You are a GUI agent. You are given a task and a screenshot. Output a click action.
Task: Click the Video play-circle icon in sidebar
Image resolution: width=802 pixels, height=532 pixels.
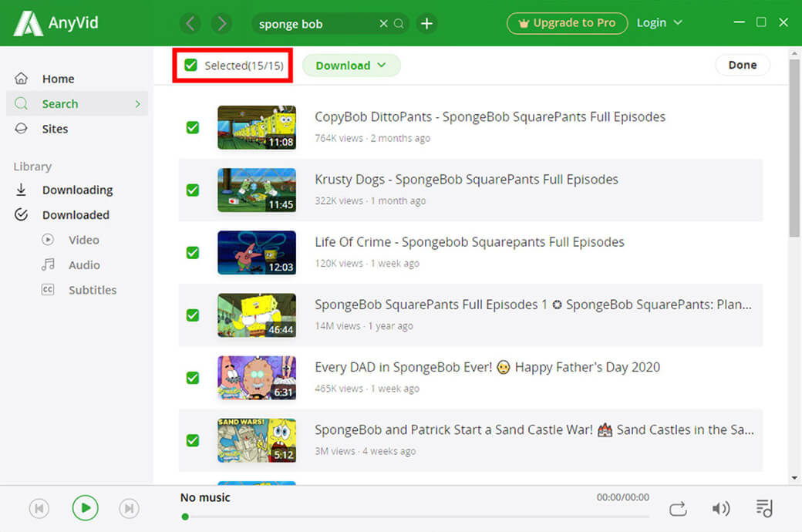point(48,239)
